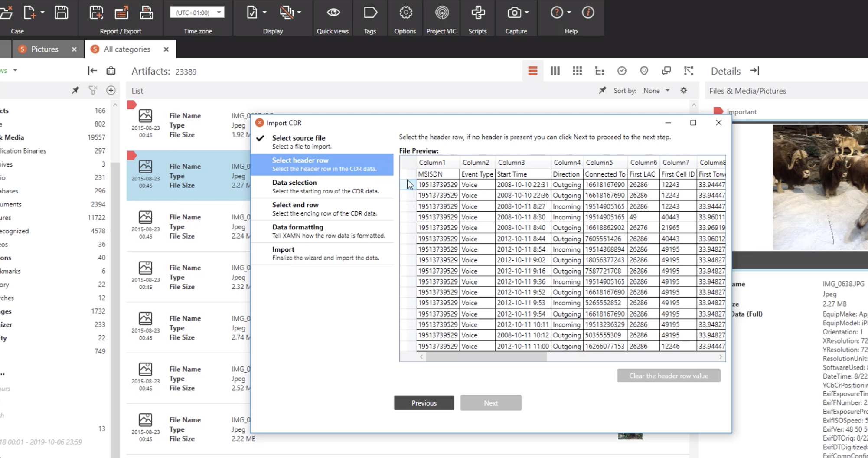Image resolution: width=868 pixels, height=458 pixels.
Task: Open the Scripts puzzle icon
Action: (x=478, y=13)
